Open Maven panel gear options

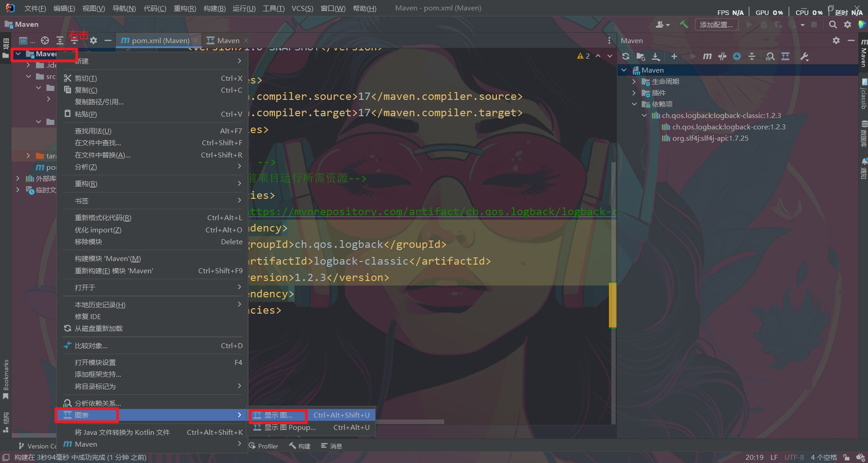836,40
